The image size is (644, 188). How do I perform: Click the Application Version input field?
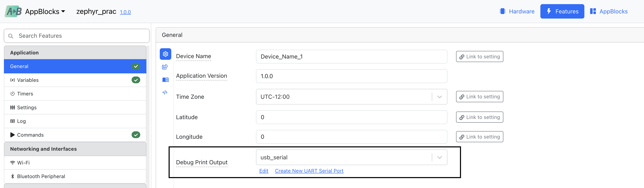351,76
